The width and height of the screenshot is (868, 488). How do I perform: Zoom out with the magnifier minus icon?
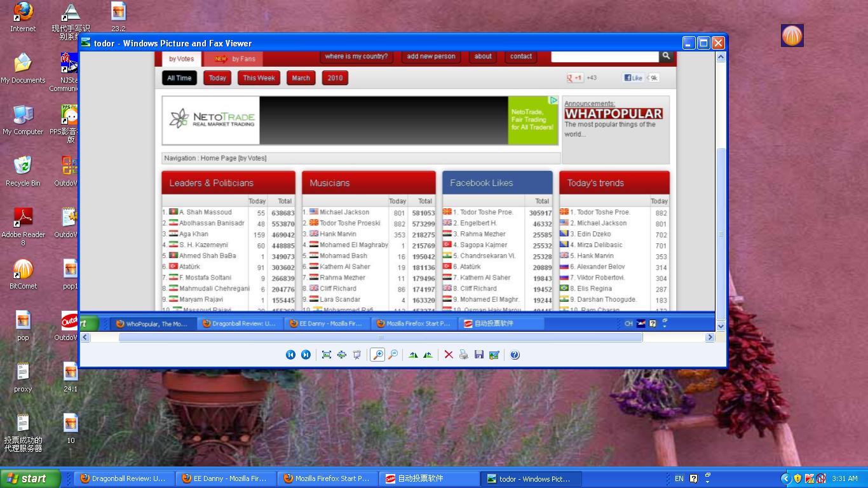(x=393, y=355)
